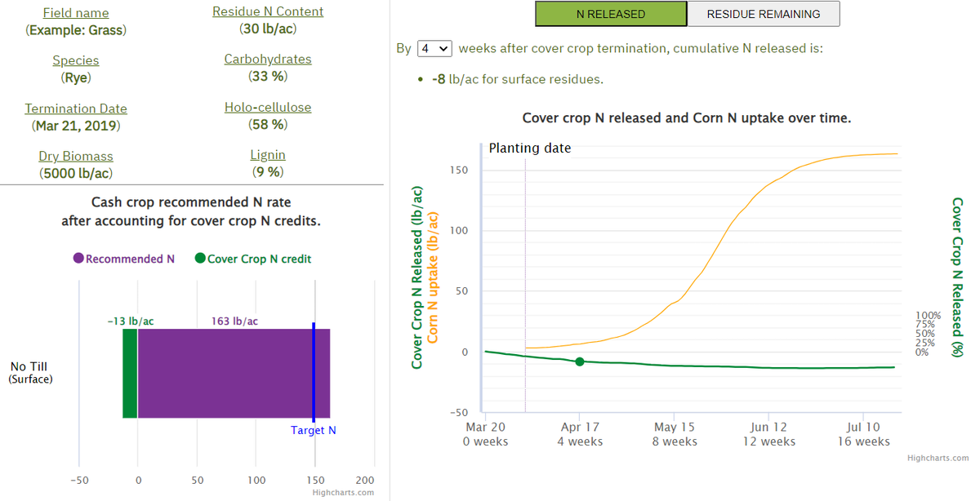Switch to the RESIDUE REMAINING tab

[763, 14]
